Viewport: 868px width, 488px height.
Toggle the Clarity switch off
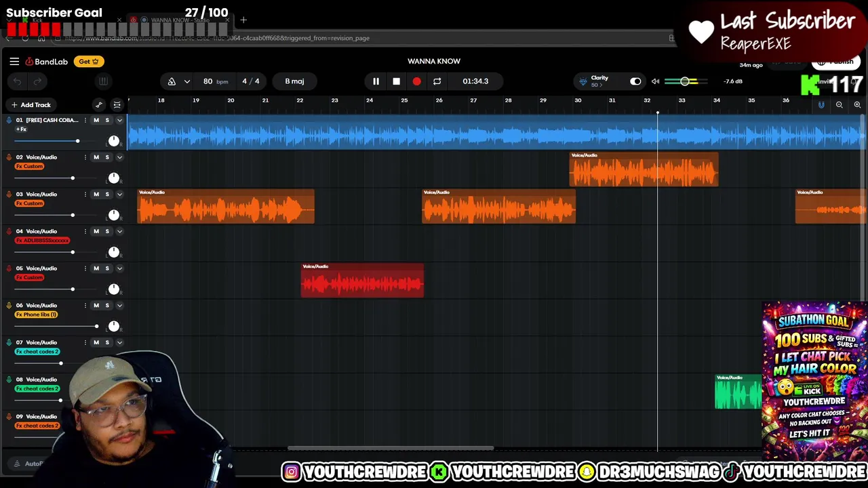coord(635,81)
